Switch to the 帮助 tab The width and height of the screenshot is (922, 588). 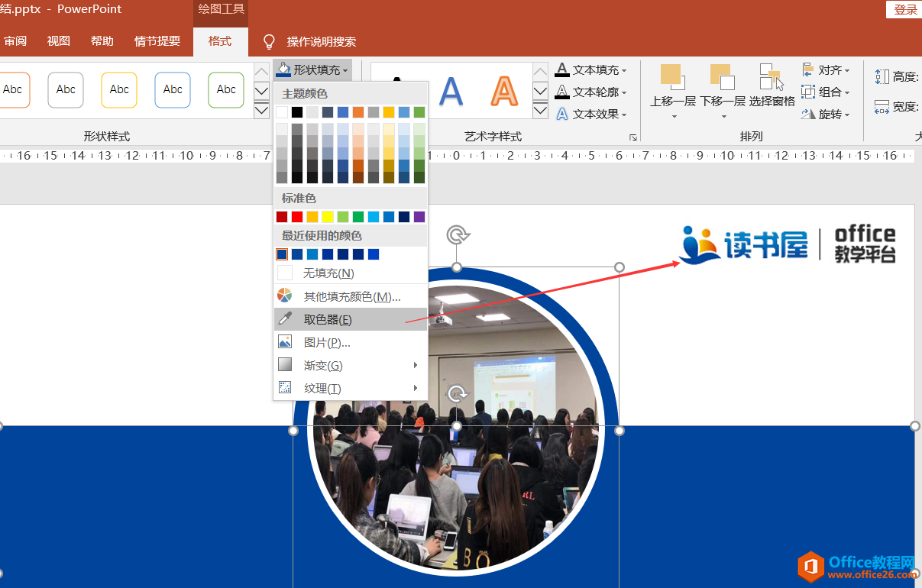click(x=102, y=41)
